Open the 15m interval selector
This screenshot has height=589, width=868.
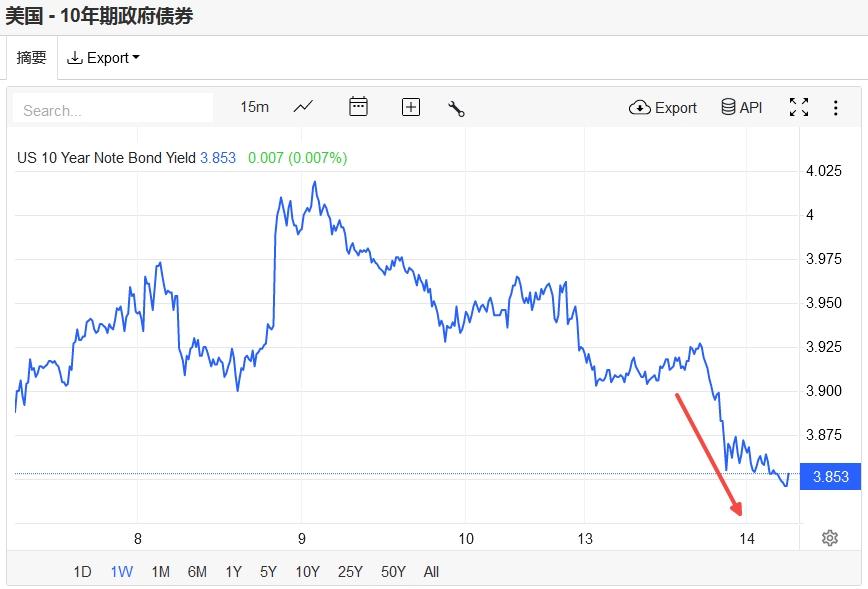coord(254,107)
